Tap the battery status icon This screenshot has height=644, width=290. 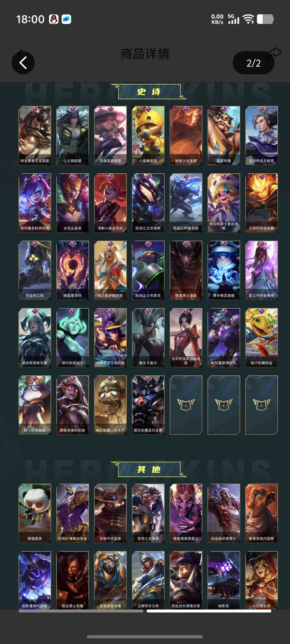pyautogui.click(x=265, y=19)
